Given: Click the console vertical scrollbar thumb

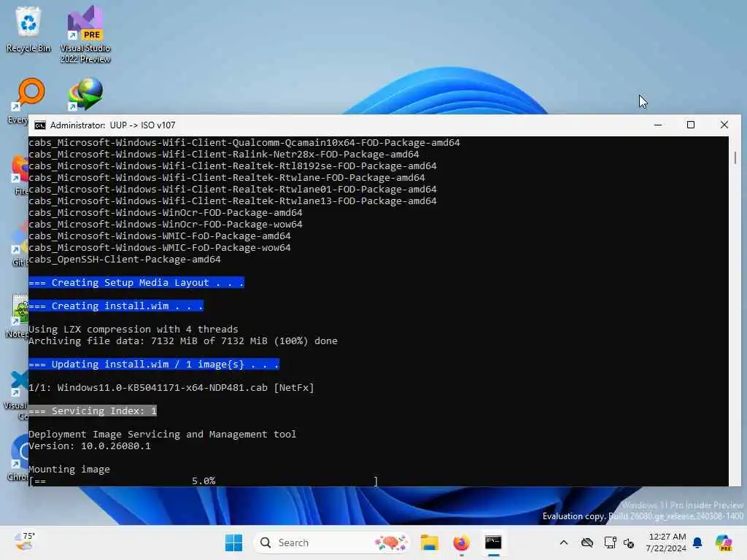Looking at the screenshot, I should (735, 157).
